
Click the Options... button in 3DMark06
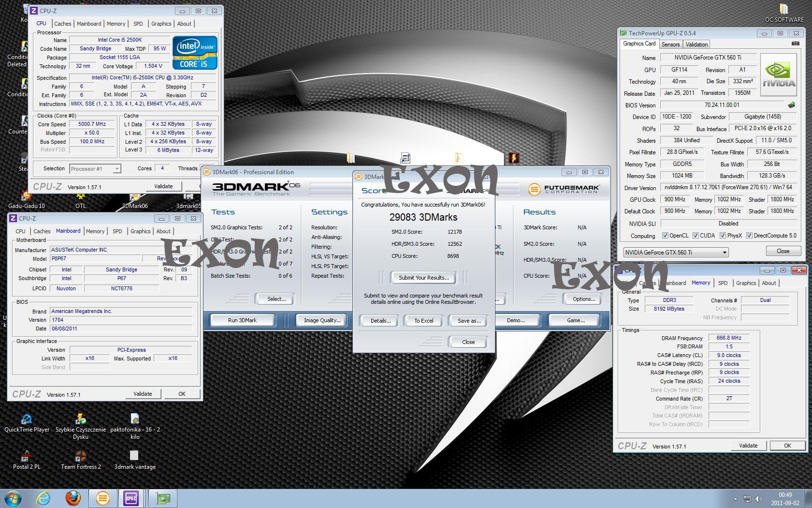point(584,299)
